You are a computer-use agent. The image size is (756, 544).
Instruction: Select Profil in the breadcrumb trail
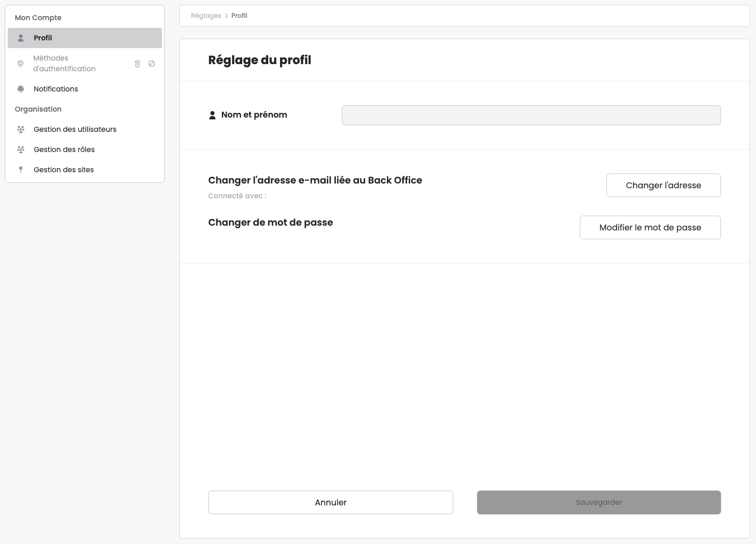[x=239, y=16]
